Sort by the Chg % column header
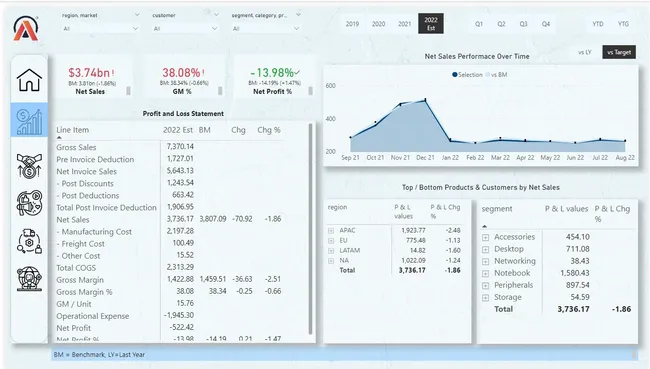Image resolution: width=650 pixels, height=369 pixels. [269, 130]
